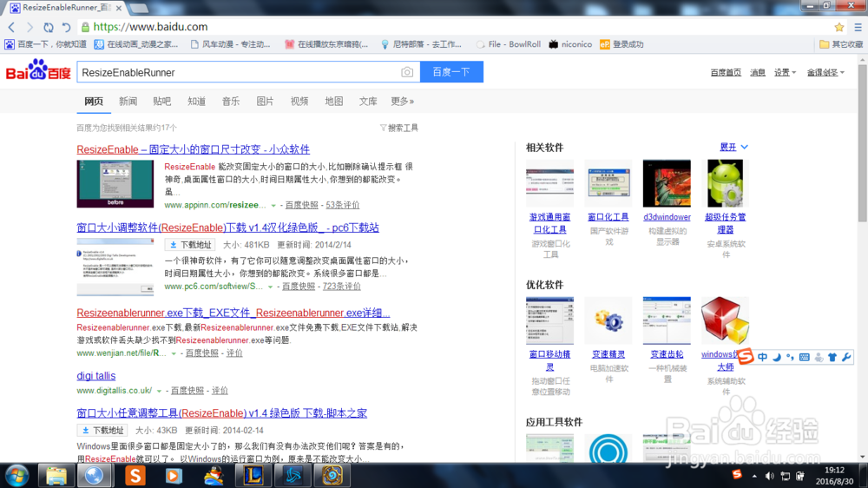Click the vertical page scrollbar thumb
Viewport: 868px width, 488px height.
coord(863,144)
